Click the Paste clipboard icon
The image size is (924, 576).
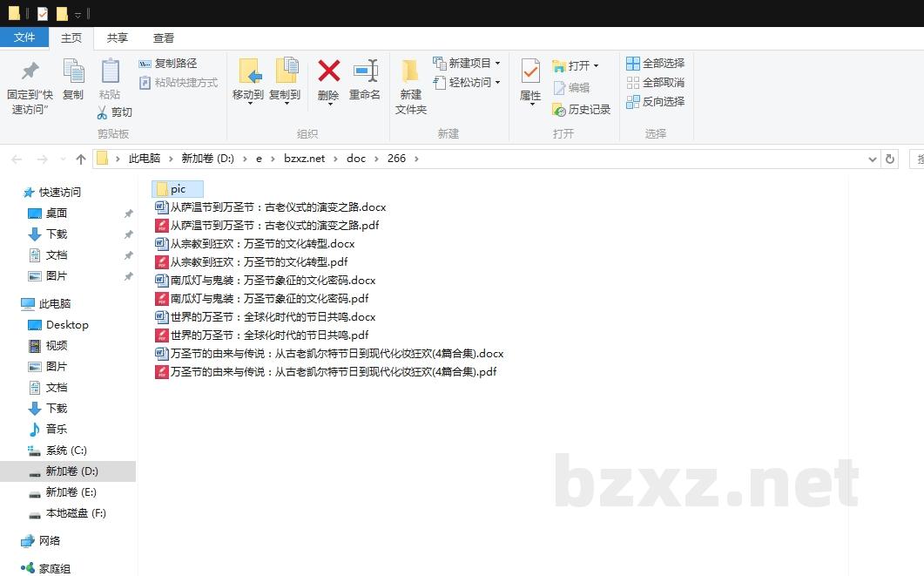pyautogui.click(x=110, y=71)
